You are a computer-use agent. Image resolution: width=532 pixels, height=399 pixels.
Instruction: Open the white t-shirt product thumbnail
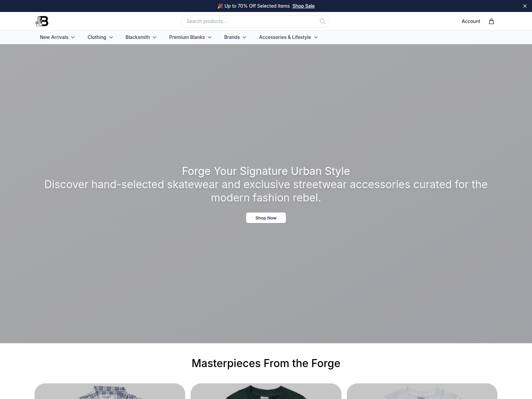click(422, 391)
